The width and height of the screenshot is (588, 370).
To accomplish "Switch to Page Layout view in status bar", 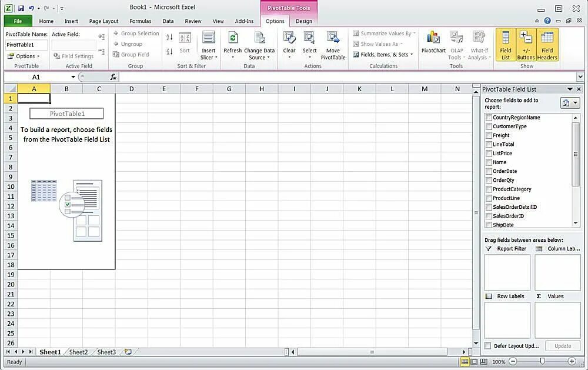I will pyautogui.click(x=474, y=361).
